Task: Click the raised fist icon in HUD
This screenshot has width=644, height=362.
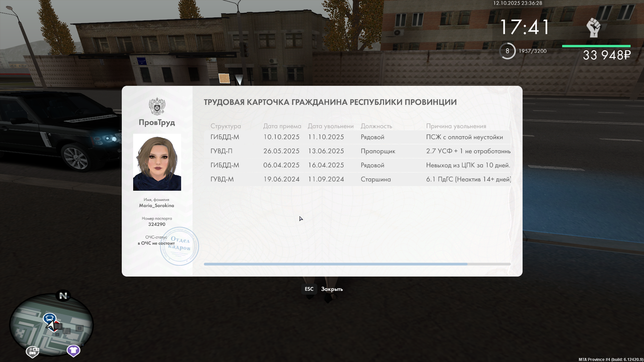Action: click(x=593, y=27)
